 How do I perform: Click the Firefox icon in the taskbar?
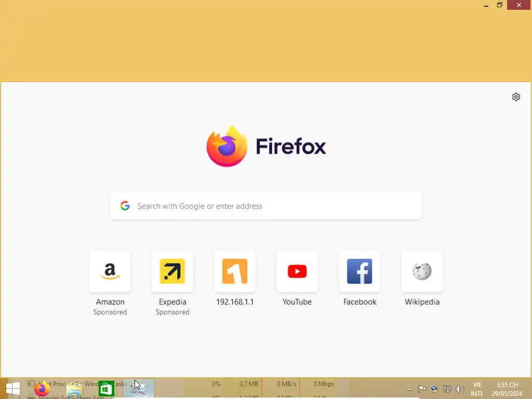[42, 389]
